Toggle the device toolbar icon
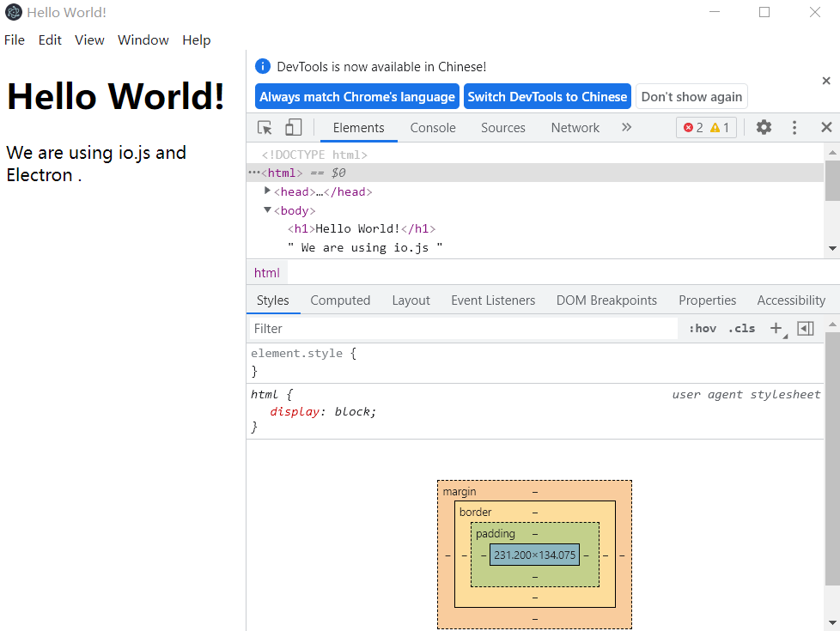 point(293,127)
